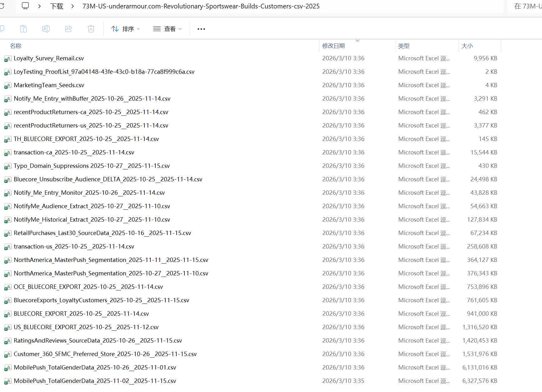Click the file icon of BlueCoreExports_LoyaltyCustomers CSV
This screenshot has height=392, width=542.
point(8,301)
